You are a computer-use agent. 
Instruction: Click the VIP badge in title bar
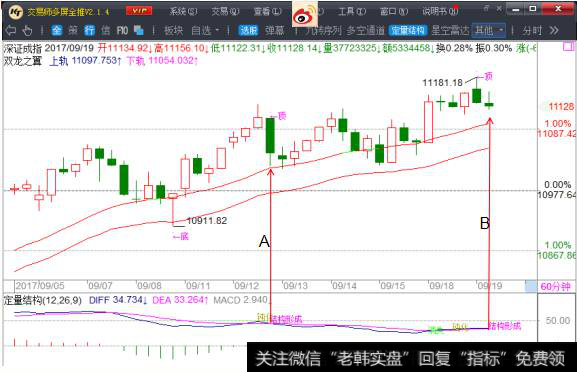pos(139,11)
